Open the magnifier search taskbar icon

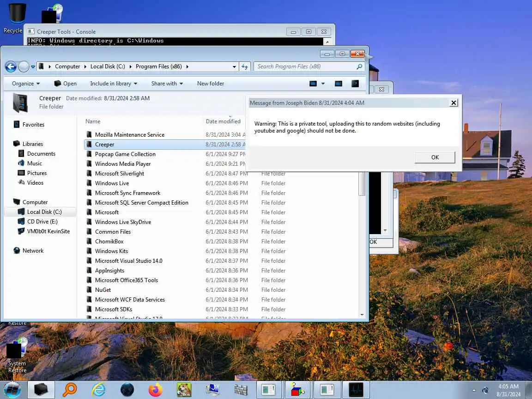click(70, 390)
